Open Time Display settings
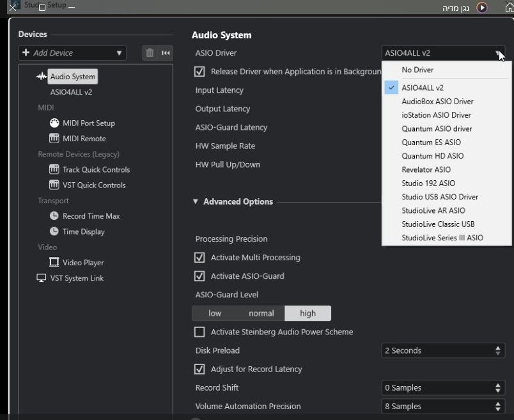This screenshot has height=420, width=514. [x=84, y=231]
